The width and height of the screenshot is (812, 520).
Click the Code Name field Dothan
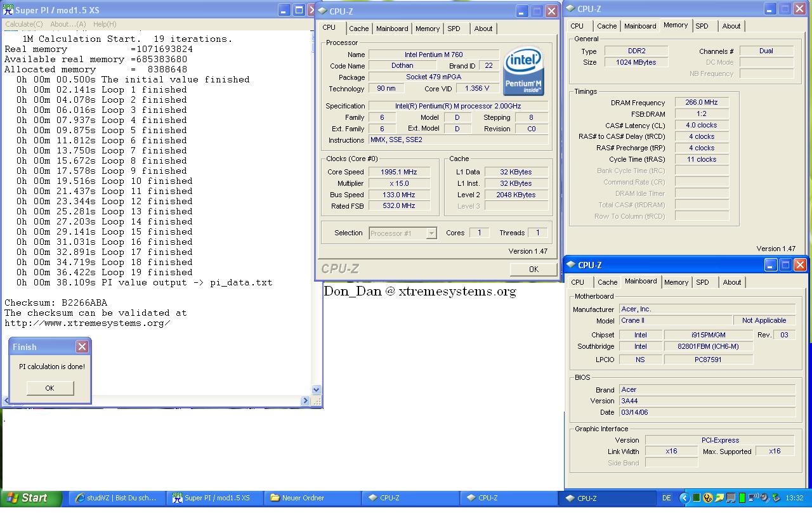402,66
